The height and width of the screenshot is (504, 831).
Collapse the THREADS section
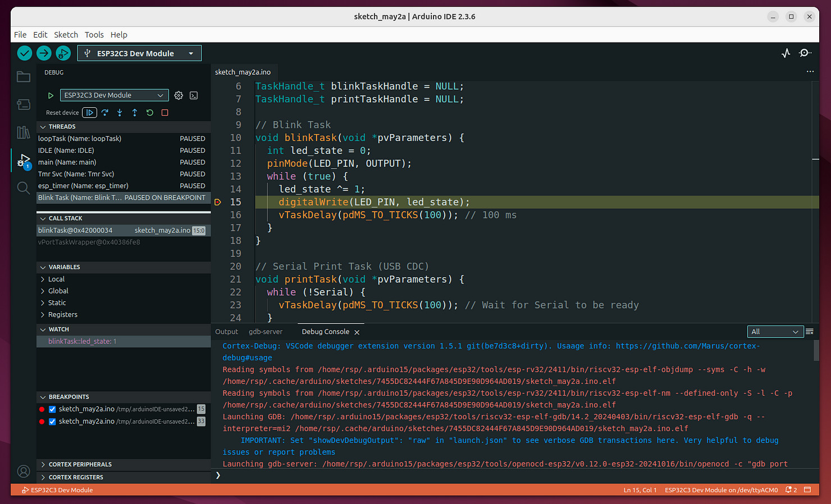124,127
